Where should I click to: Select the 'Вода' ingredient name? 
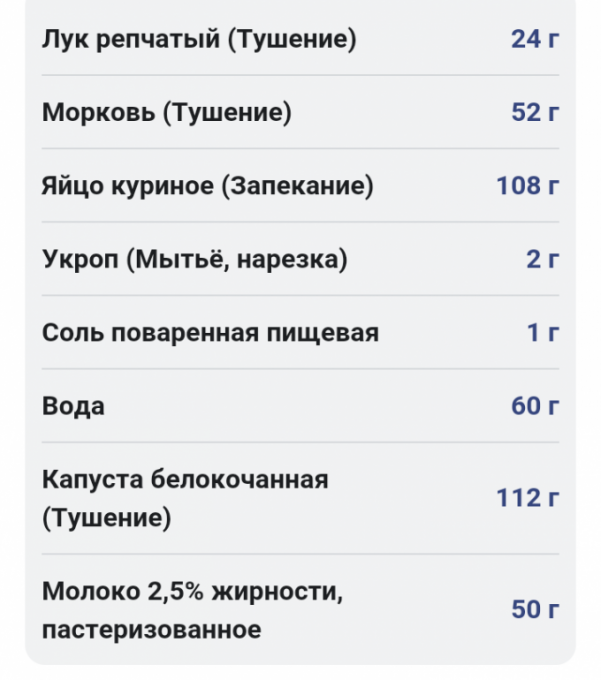(x=73, y=406)
